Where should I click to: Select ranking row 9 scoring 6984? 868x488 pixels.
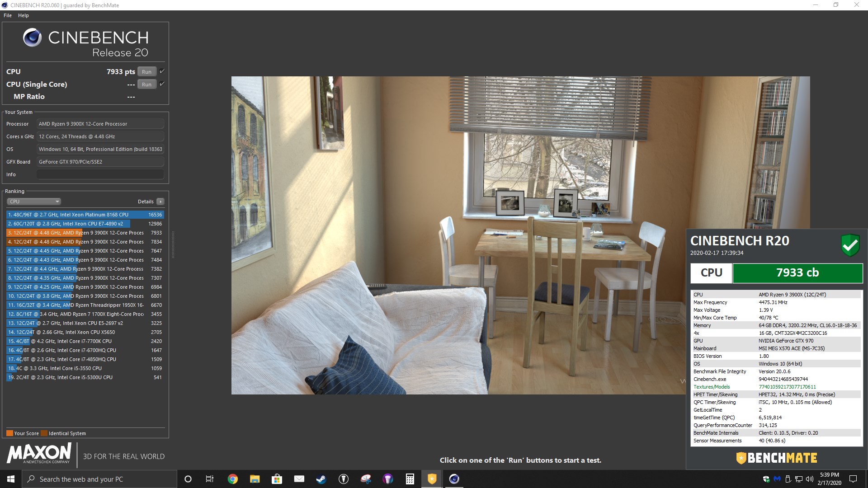[x=85, y=287]
